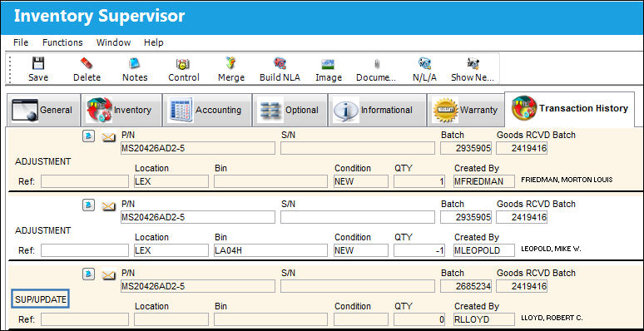Image resolution: width=644 pixels, height=331 pixels.
Task: Click envelope icon in SUP/UPDATE row
Action: pyautogui.click(x=108, y=274)
